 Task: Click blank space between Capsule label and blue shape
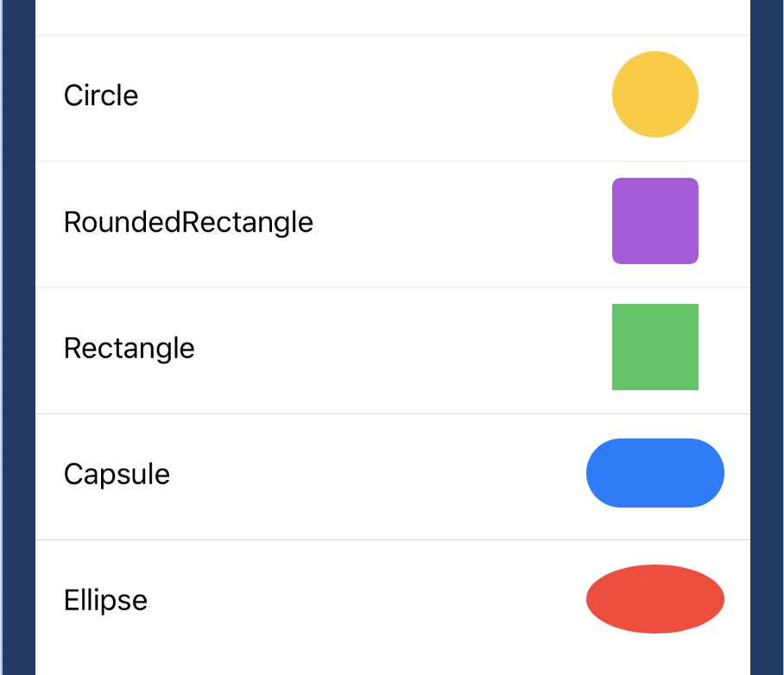pyautogui.click(x=378, y=475)
